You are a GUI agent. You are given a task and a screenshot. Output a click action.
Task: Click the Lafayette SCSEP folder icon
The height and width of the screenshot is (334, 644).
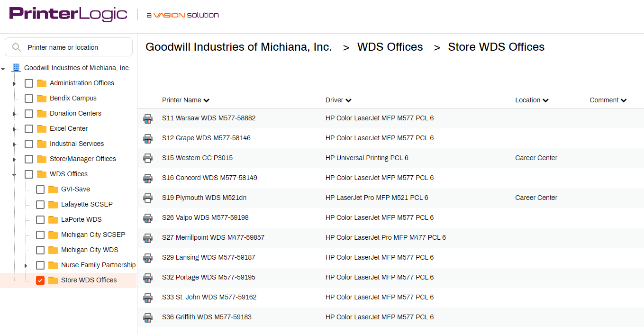[x=53, y=205]
